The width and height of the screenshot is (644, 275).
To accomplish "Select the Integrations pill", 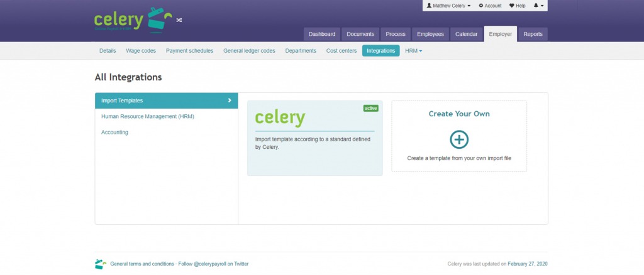I will (380, 51).
